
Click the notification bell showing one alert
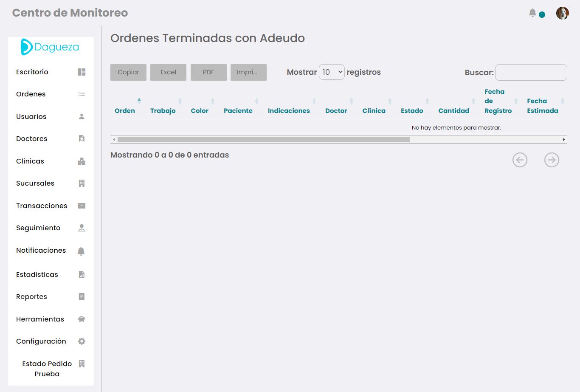point(533,13)
